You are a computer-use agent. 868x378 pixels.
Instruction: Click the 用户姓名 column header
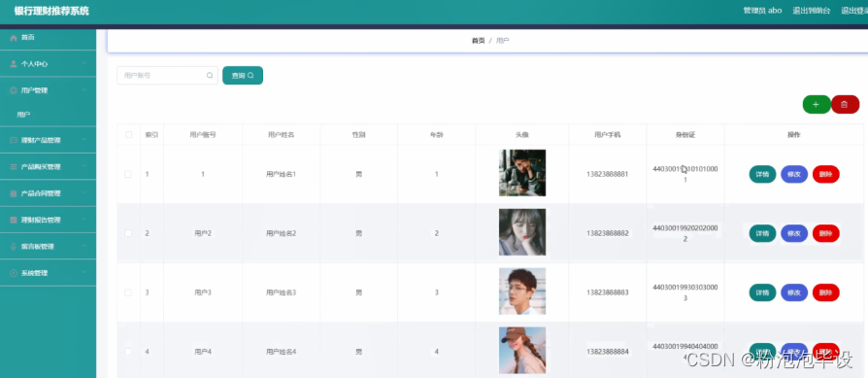point(281,135)
